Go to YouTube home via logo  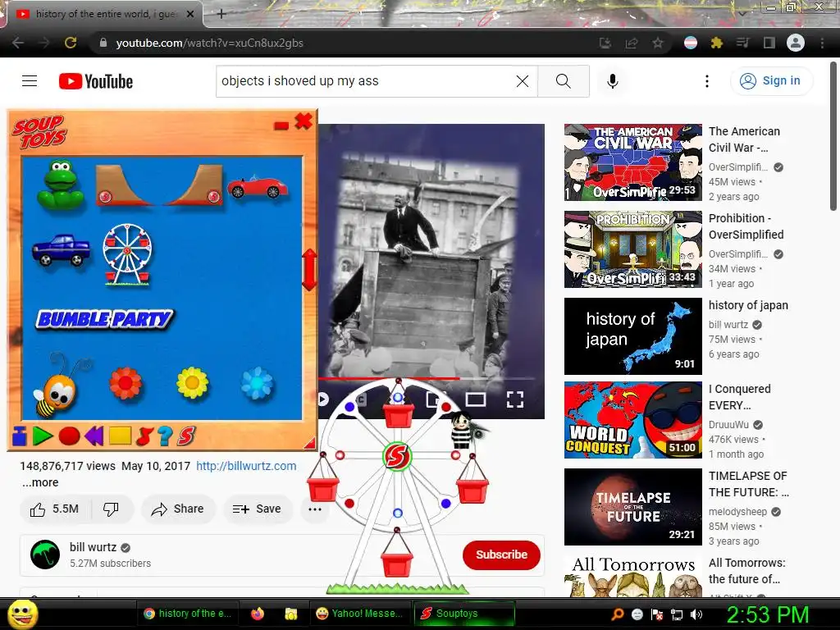pyautogui.click(x=96, y=81)
